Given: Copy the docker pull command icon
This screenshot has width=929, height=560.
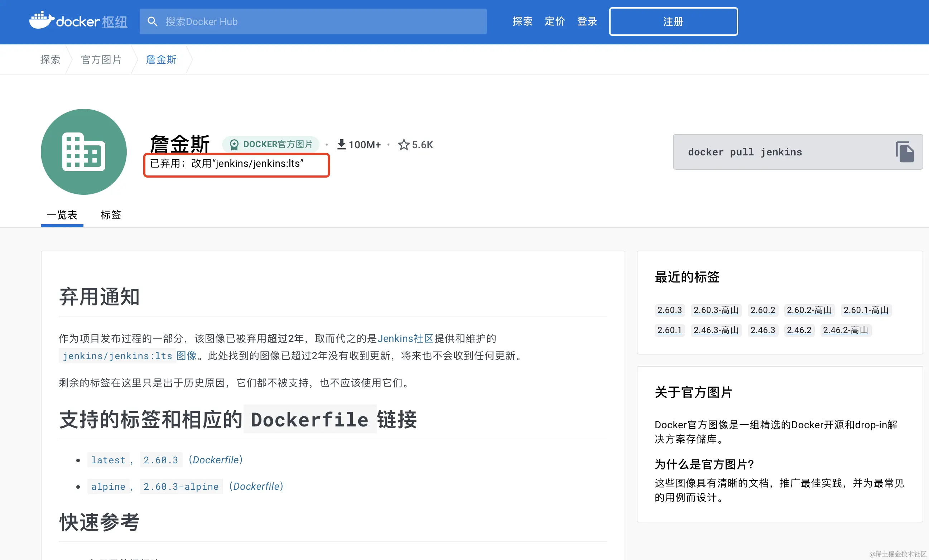Looking at the screenshot, I should [x=904, y=152].
